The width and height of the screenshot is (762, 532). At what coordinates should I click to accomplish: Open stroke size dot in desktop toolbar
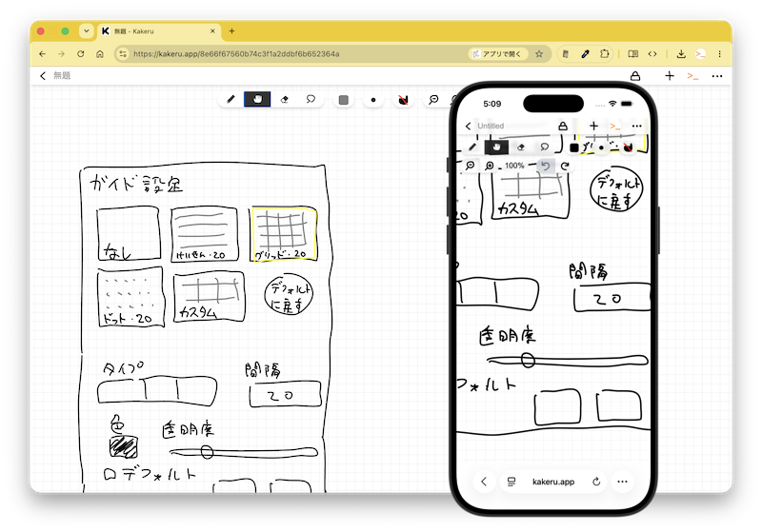(373, 100)
